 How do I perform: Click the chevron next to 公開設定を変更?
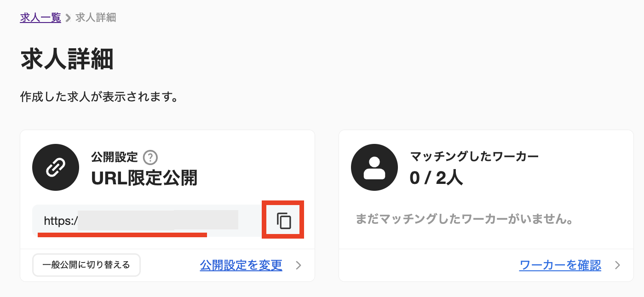[x=299, y=265]
